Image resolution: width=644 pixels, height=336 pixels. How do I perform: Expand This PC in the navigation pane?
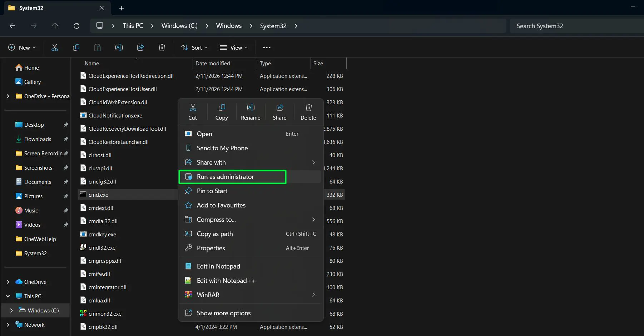click(8, 296)
